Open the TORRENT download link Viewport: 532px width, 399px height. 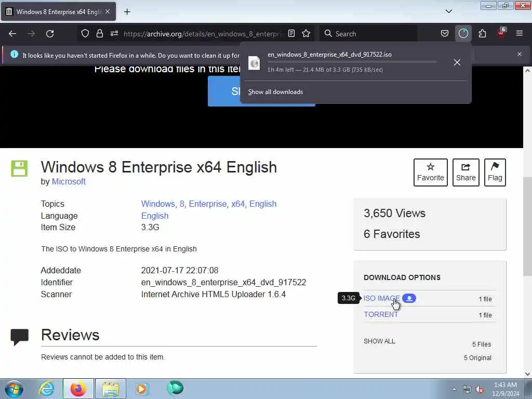pyautogui.click(x=381, y=314)
